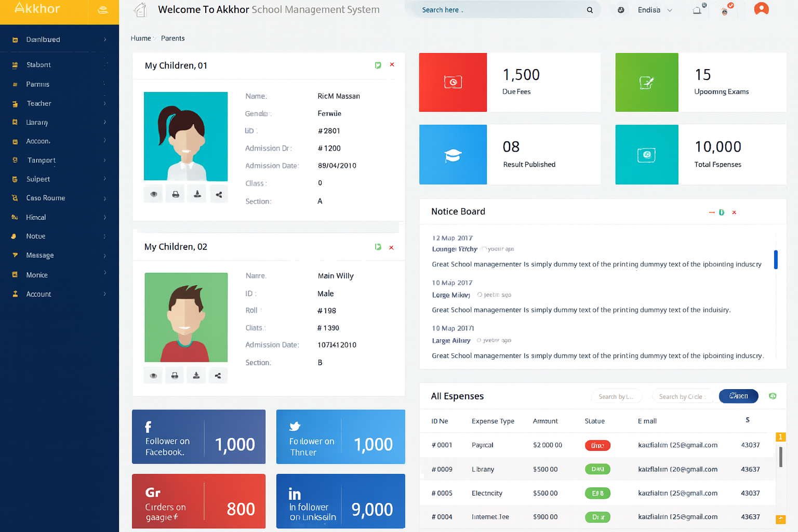Click the Search here input field
This screenshot has width=798, height=532.
499,10
